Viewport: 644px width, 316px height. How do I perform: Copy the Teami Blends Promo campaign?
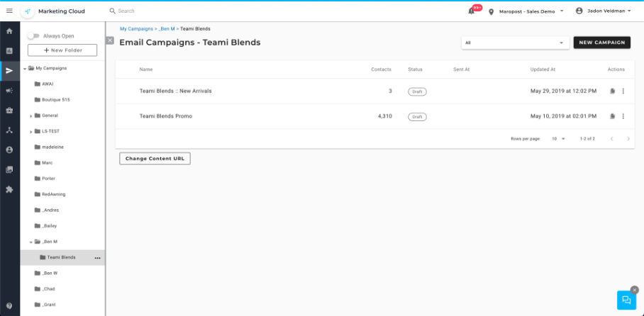[x=612, y=116]
